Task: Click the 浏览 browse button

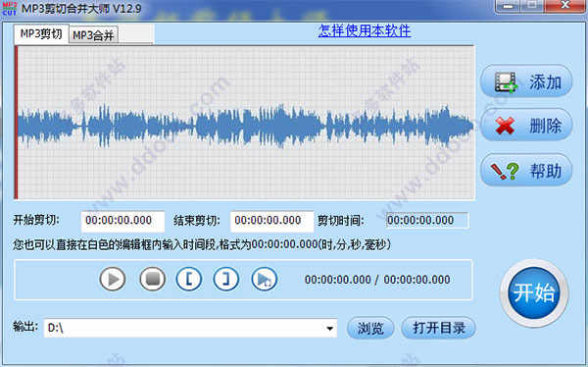Action: 370,328
